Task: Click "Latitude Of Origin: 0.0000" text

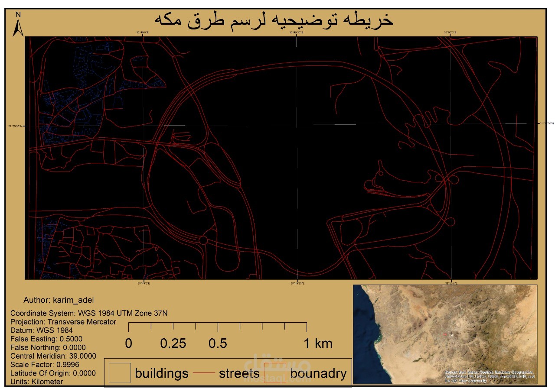Action: tap(53, 373)
